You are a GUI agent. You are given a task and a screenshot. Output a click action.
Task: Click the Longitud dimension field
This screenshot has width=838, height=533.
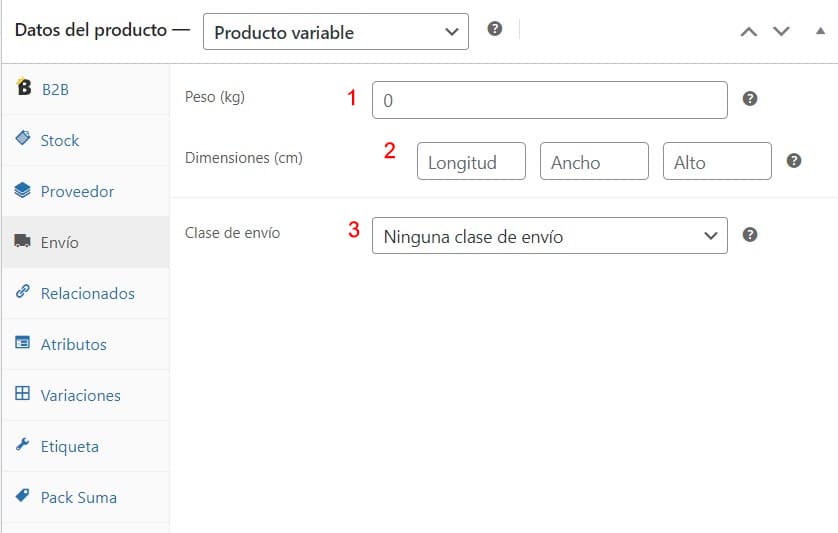[x=471, y=161]
